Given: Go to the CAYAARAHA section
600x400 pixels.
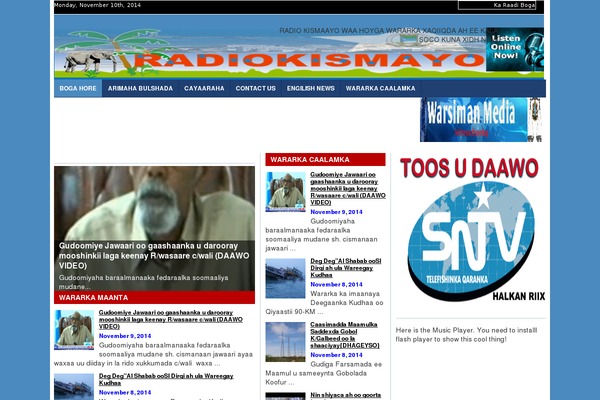Looking at the screenshot, I should [x=204, y=88].
